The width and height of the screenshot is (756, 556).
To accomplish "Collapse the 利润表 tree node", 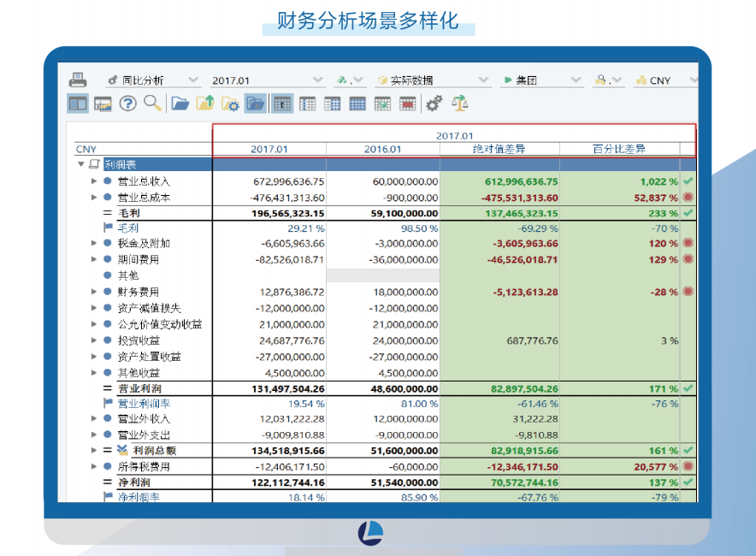I will coord(81,164).
